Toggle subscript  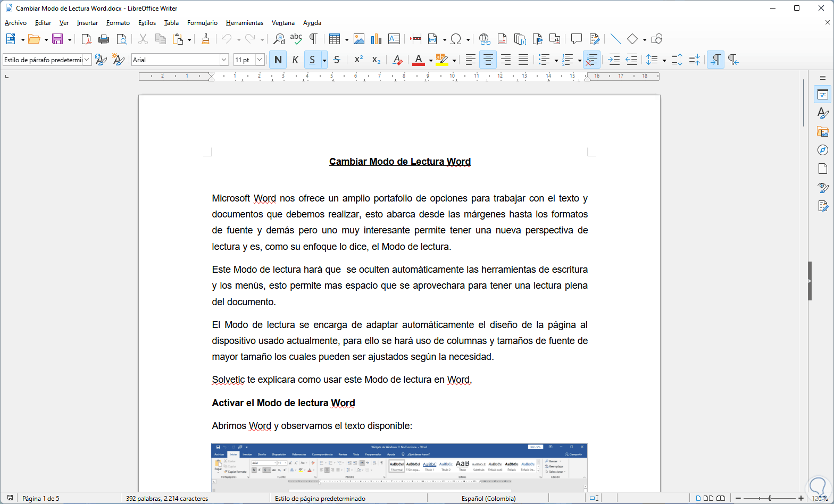click(x=376, y=60)
